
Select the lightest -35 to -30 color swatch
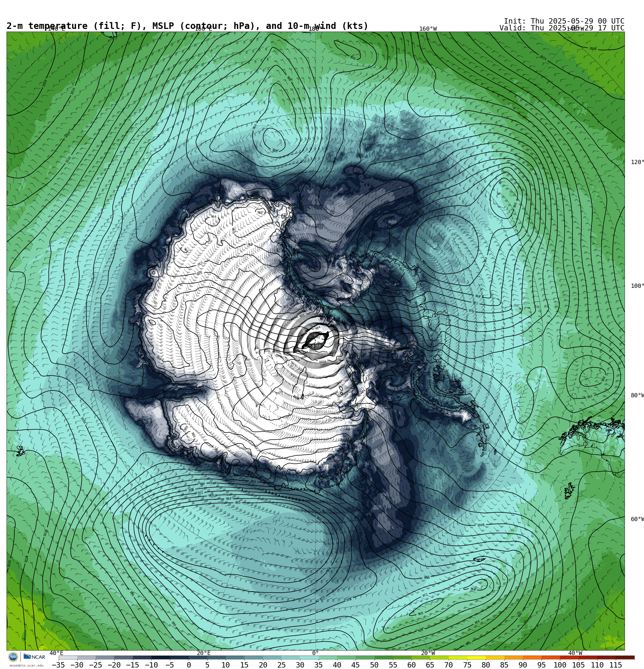pos(68,657)
